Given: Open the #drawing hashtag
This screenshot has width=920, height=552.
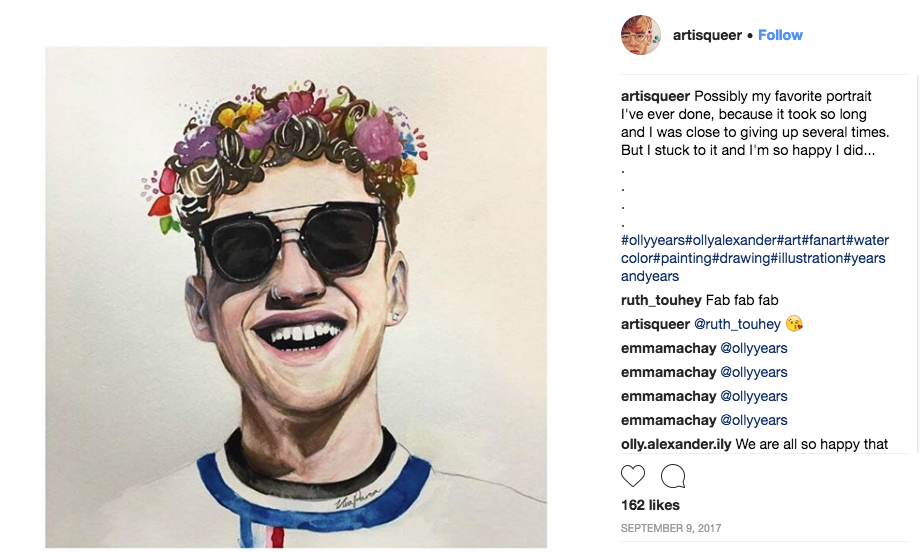Looking at the screenshot, I should click(743, 258).
